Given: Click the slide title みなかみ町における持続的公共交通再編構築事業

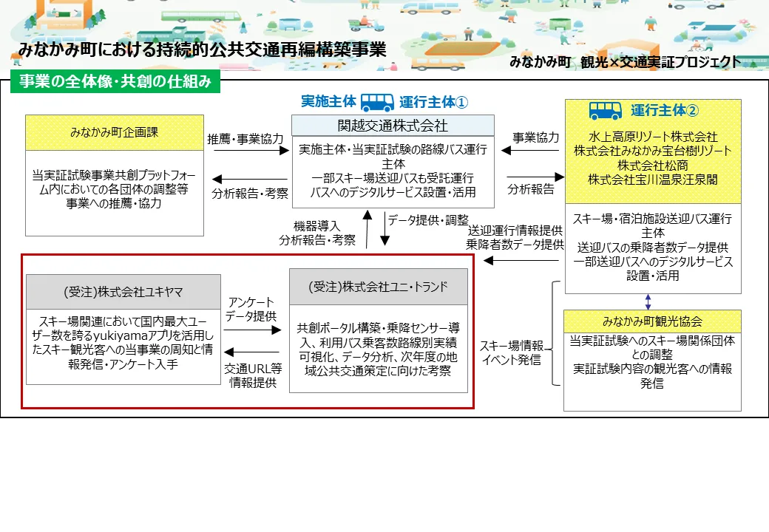Looking at the screenshot, I should [203, 50].
